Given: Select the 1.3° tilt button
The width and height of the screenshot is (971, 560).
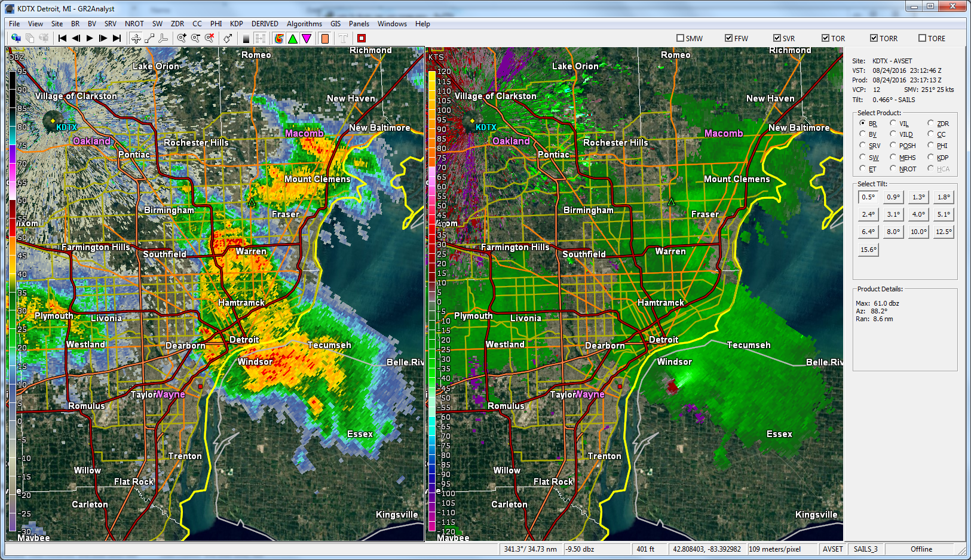Looking at the screenshot, I should 918,197.
